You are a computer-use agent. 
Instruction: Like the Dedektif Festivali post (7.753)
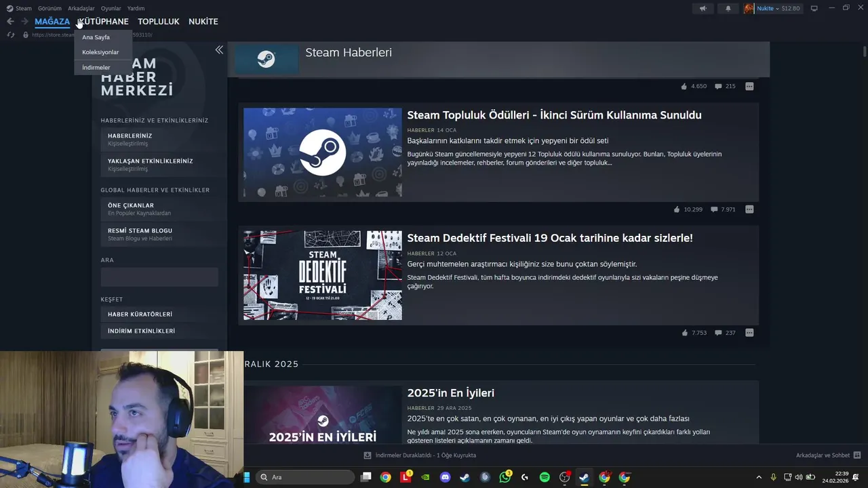pyautogui.click(x=684, y=333)
